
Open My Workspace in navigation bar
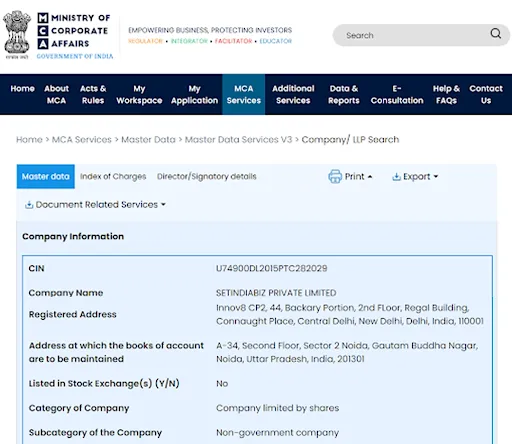pos(139,94)
